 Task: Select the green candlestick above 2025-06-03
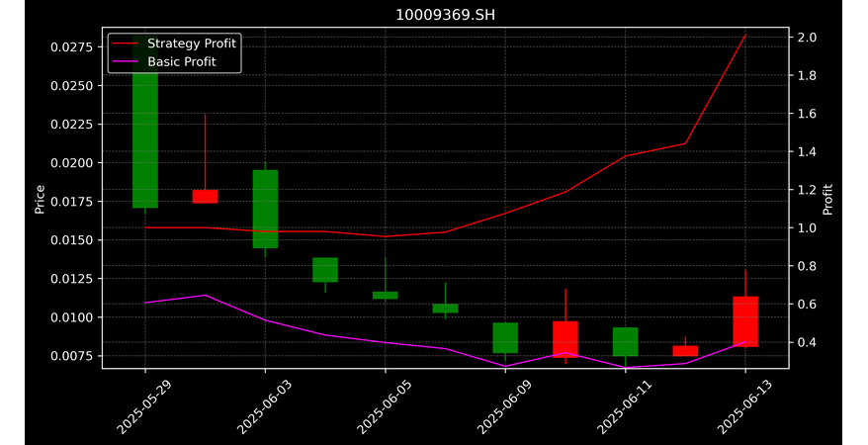point(265,209)
